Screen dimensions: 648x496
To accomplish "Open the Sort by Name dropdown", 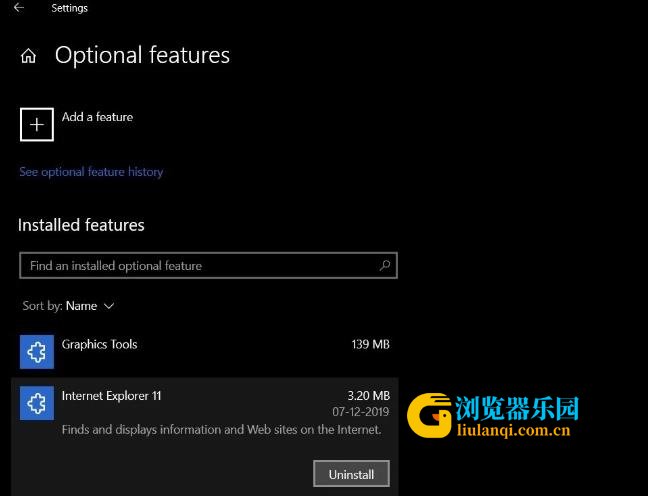I will click(x=68, y=306).
